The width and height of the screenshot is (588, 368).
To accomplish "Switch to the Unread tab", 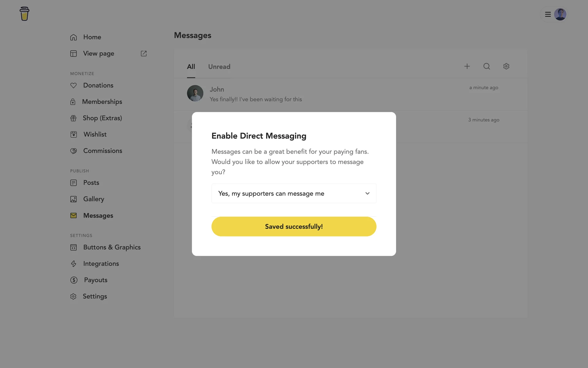I will (x=219, y=67).
